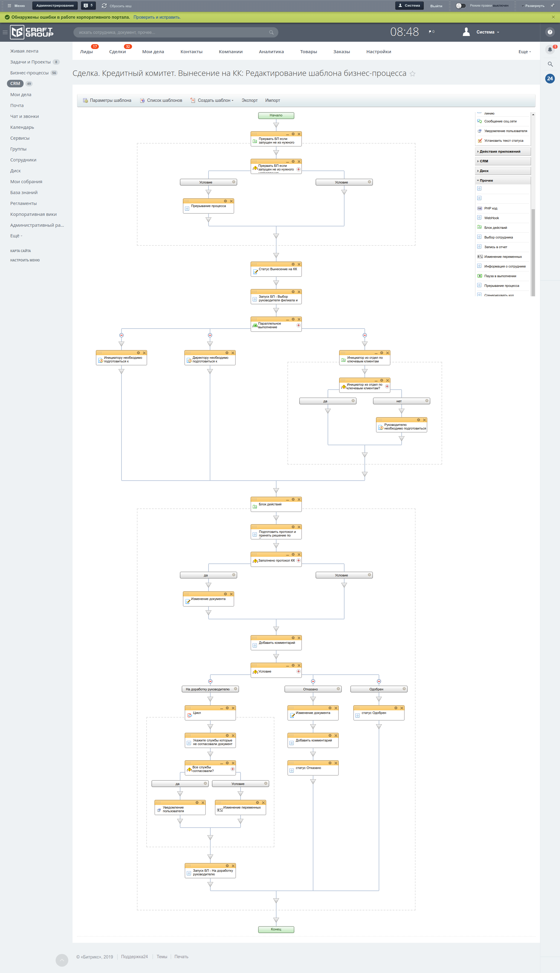Open the 'Создать шаблон' dropdown
Screen dimensions: 560x973
[x=215, y=100]
